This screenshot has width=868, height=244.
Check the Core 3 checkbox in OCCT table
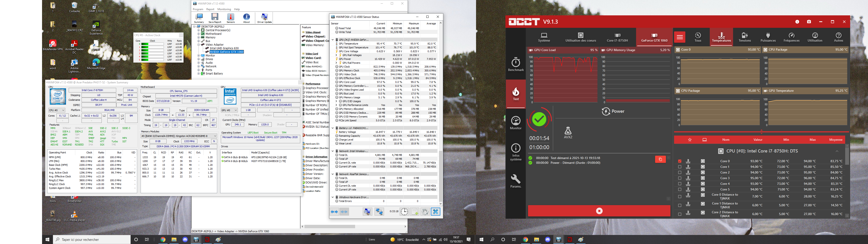click(680, 178)
